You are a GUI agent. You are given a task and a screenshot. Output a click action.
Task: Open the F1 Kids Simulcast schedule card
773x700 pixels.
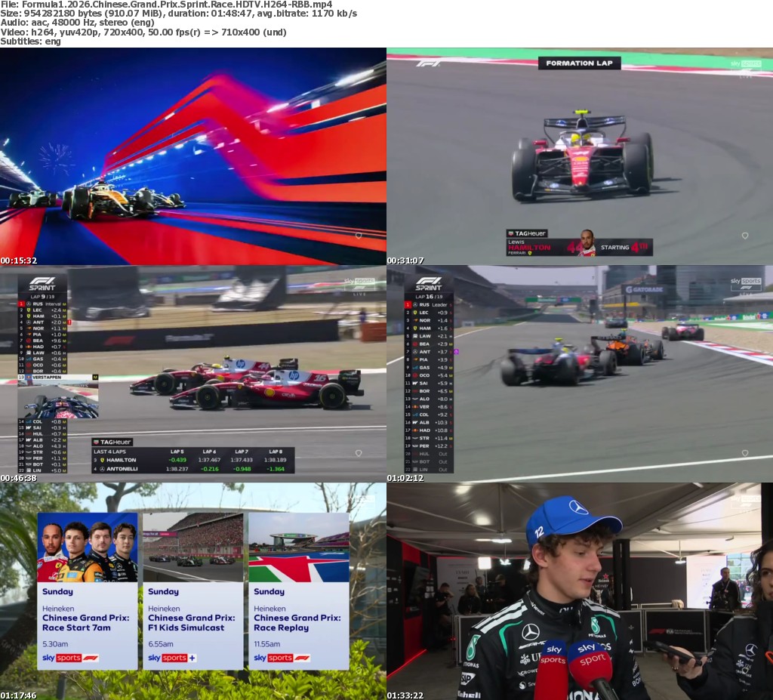[192, 591]
